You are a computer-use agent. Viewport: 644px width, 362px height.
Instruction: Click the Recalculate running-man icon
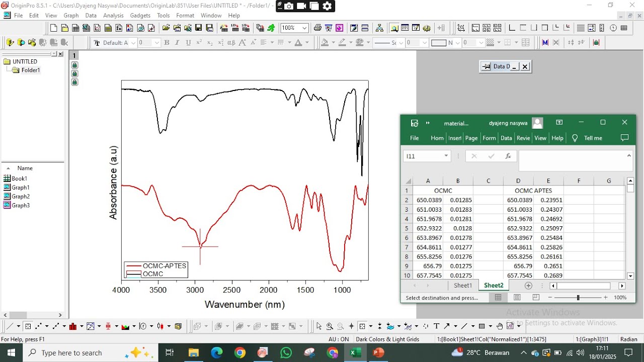(x=271, y=28)
